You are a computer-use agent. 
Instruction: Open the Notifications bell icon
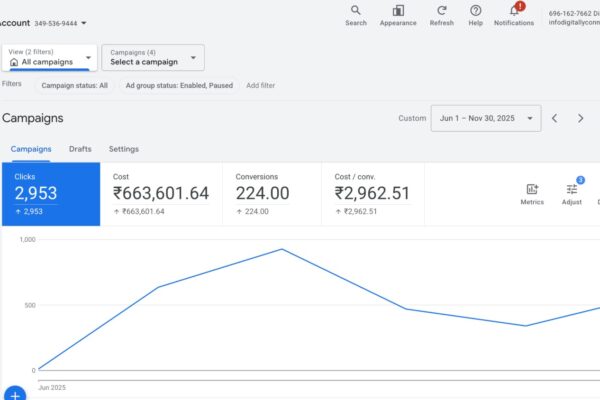[x=514, y=11]
